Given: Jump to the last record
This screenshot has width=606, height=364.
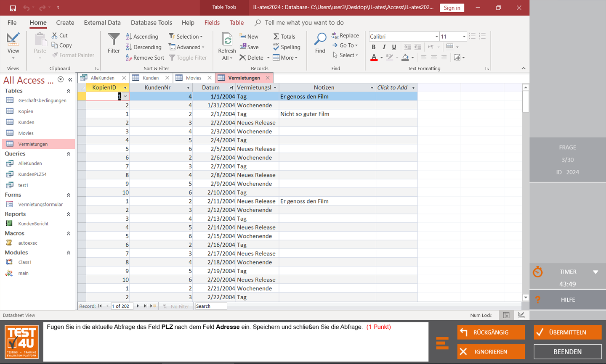Looking at the screenshot, I should (146, 306).
